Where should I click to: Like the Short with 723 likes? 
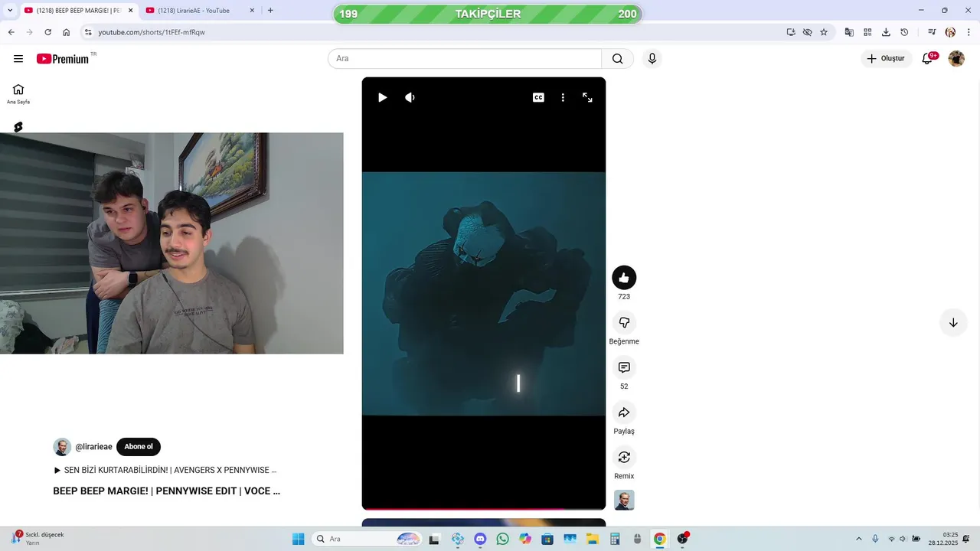pos(624,278)
